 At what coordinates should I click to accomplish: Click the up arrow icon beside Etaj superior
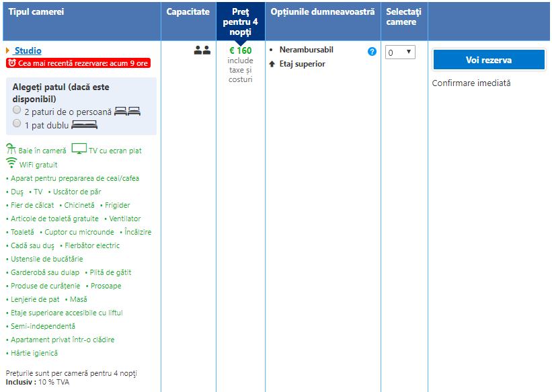(x=272, y=65)
